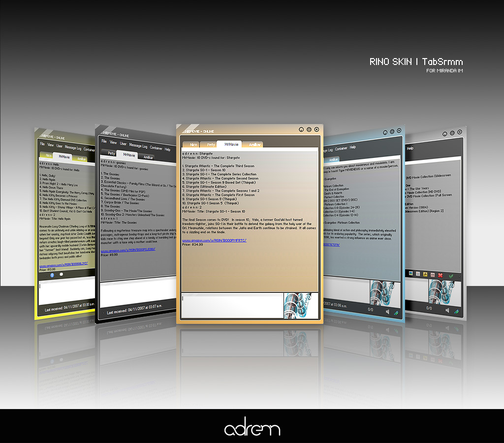Screen dimensions: 504x443
Task: Click the green pen send icon beside the 0/0 counter
Action: click(456, 312)
